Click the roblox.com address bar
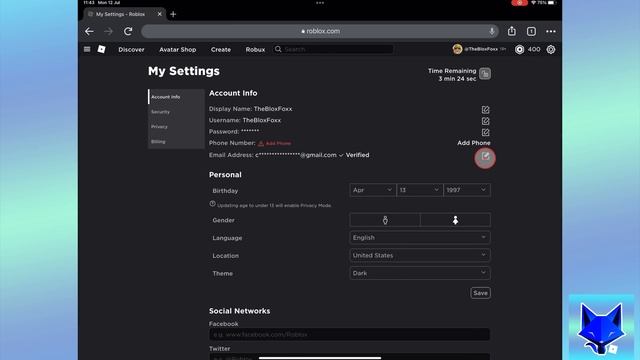The image size is (640, 360). tap(320, 31)
